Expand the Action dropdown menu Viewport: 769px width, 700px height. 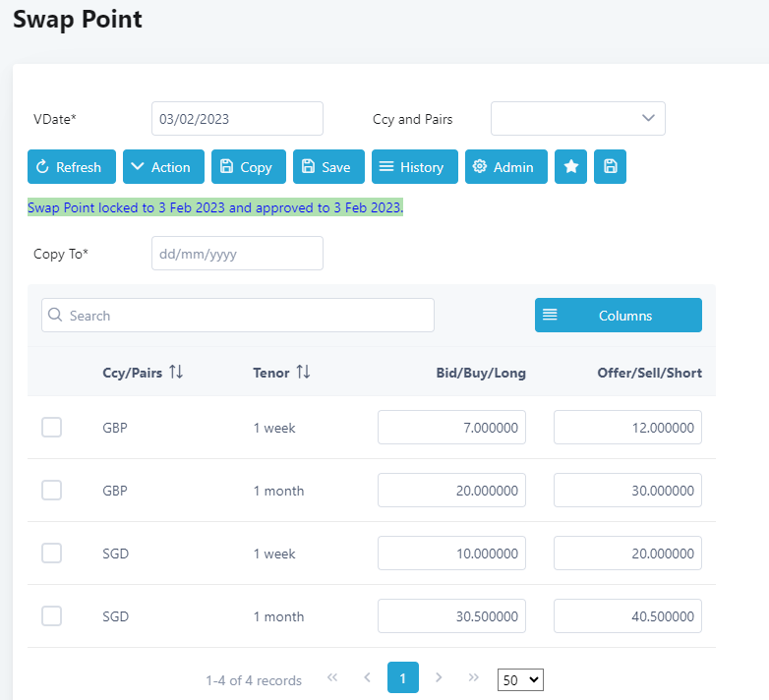(x=163, y=167)
